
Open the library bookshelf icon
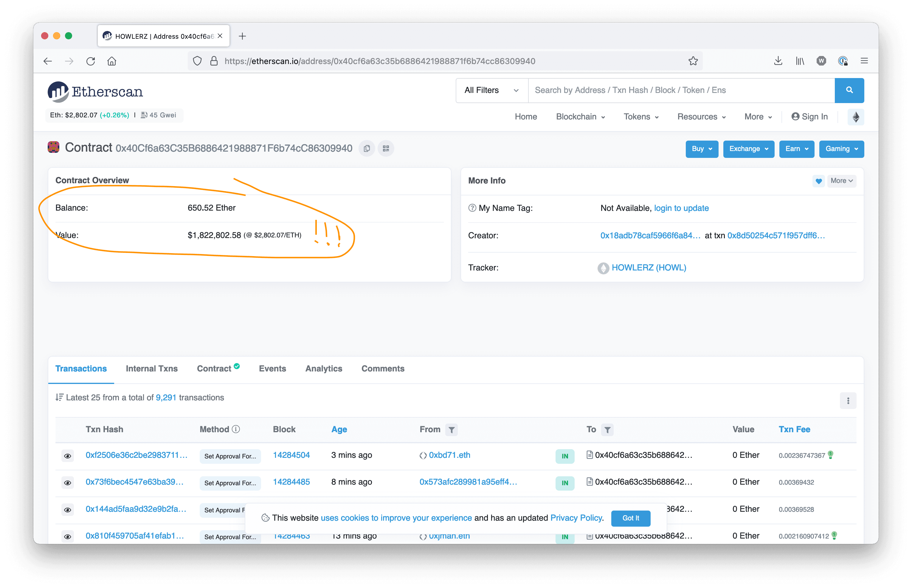coord(800,61)
